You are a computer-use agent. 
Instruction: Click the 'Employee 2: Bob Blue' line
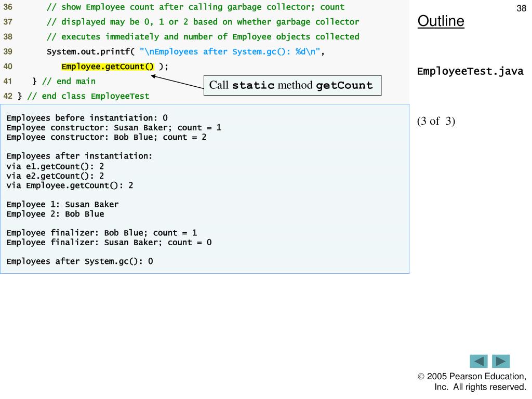pyautogui.click(x=55, y=214)
